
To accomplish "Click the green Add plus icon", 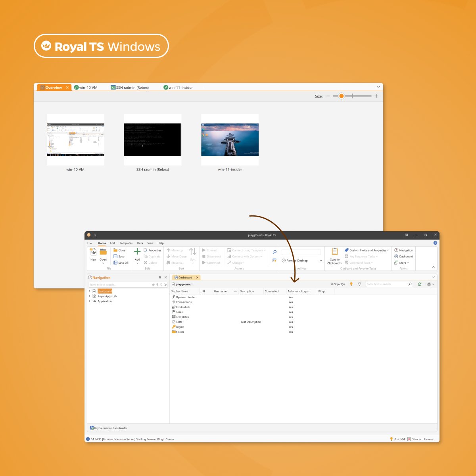I will (137, 251).
